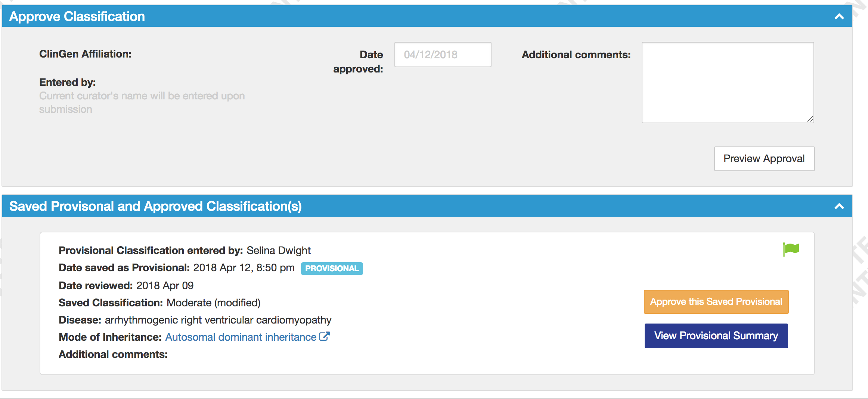Click the resize handle of the comments box
868x399 pixels.
[810, 120]
